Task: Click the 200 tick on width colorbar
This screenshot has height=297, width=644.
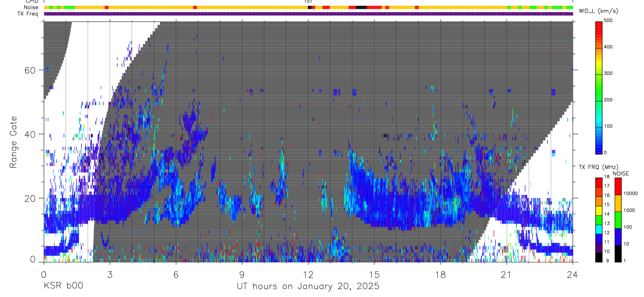Action: 609,100
